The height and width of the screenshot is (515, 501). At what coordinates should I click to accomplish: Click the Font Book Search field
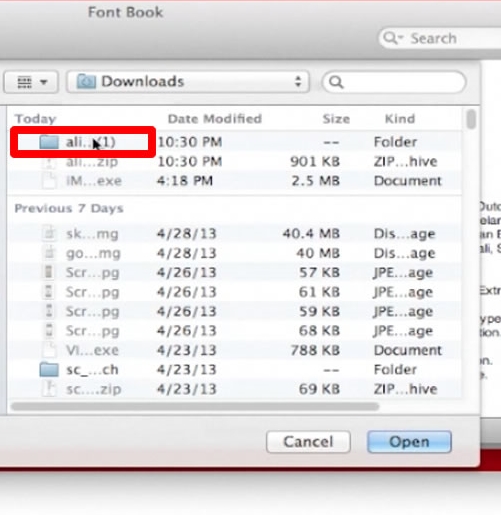coord(440,38)
